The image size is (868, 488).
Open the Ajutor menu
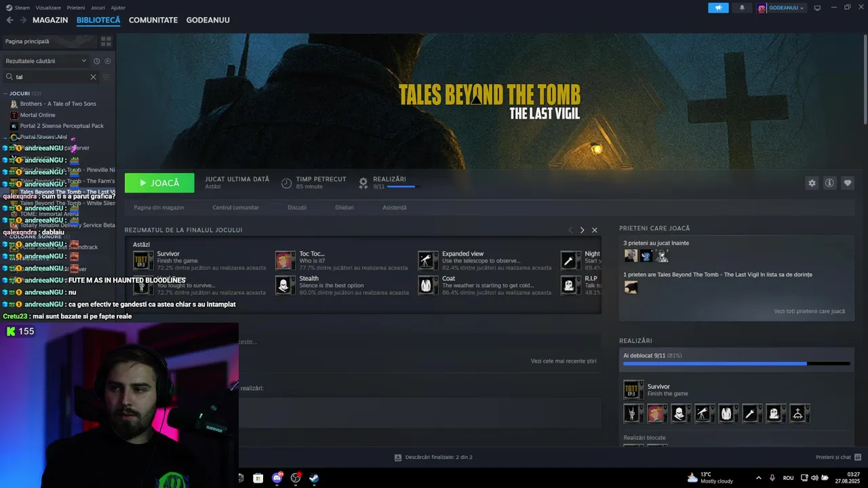point(118,7)
